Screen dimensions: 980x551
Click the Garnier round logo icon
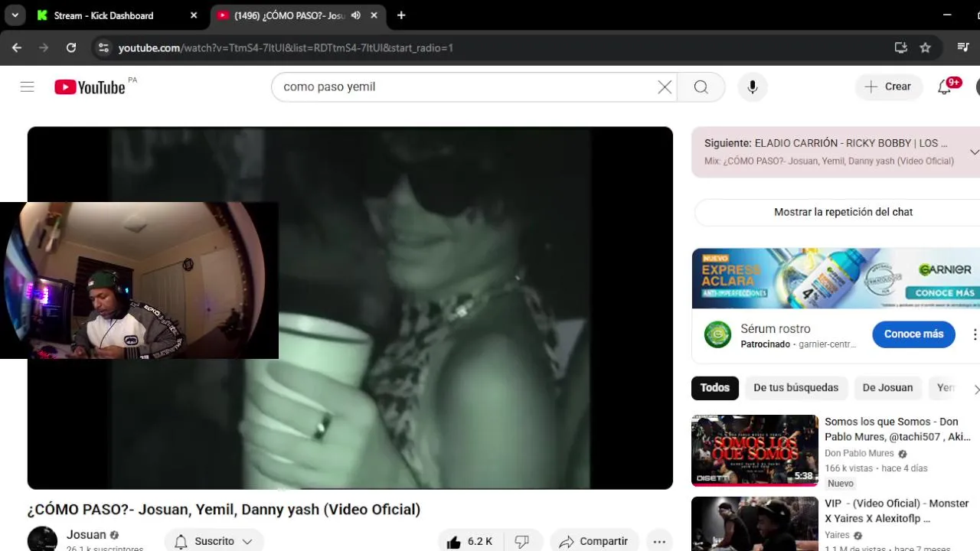pos(717,334)
